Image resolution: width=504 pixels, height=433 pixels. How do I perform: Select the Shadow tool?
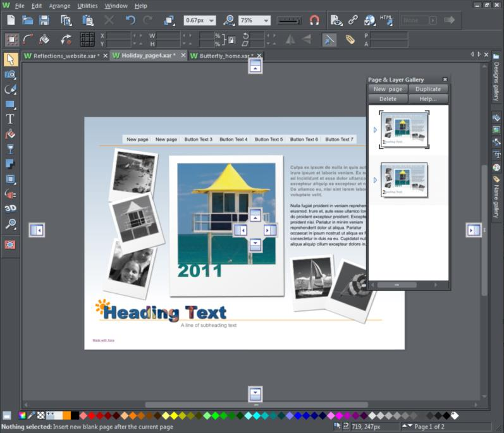(x=10, y=164)
